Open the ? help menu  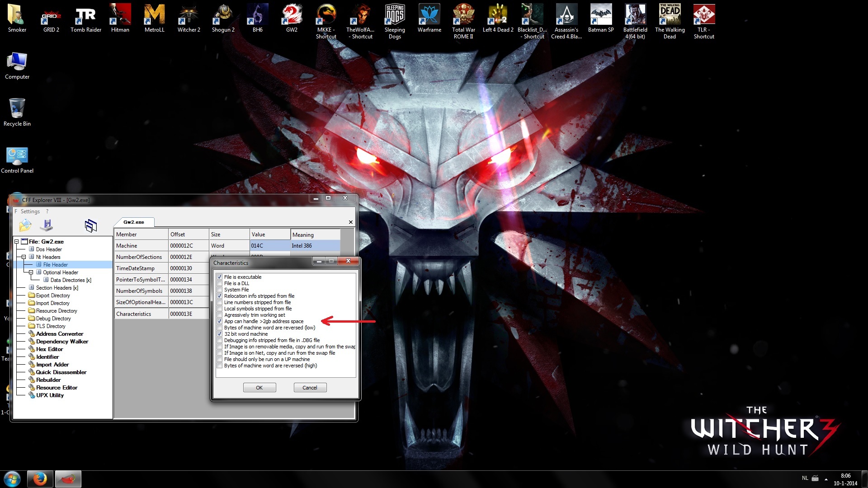point(47,211)
